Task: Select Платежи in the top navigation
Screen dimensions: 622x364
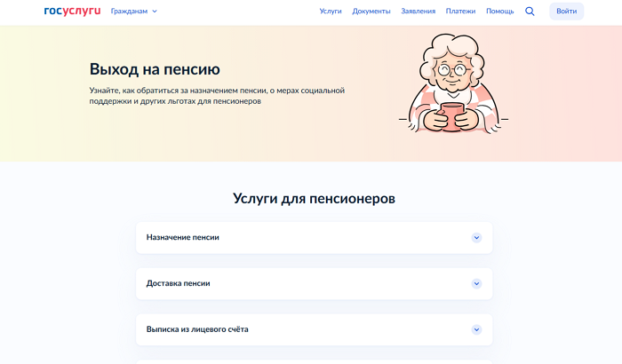Action: pos(460,12)
